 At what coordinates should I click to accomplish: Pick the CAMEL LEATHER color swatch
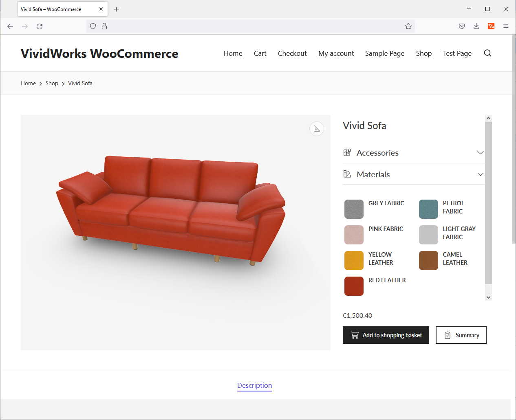[428, 260]
